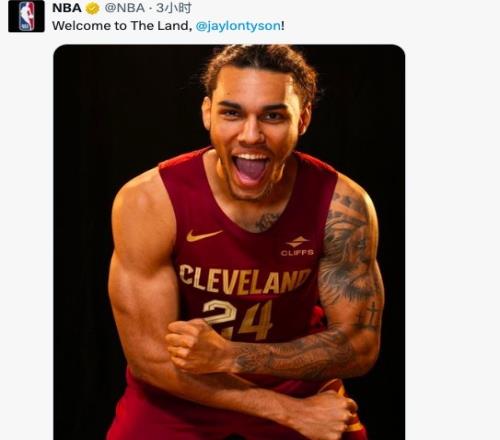Image resolution: width=500 pixels, height=440 pixels.
Task: Click the CLEVELAND lettering in the photo
Action: point(245,280)
